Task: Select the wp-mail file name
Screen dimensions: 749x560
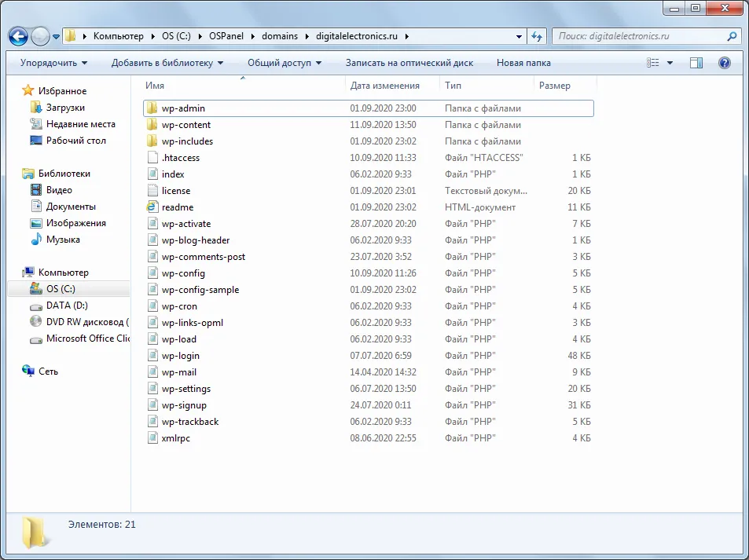Action: coord(178,372)
